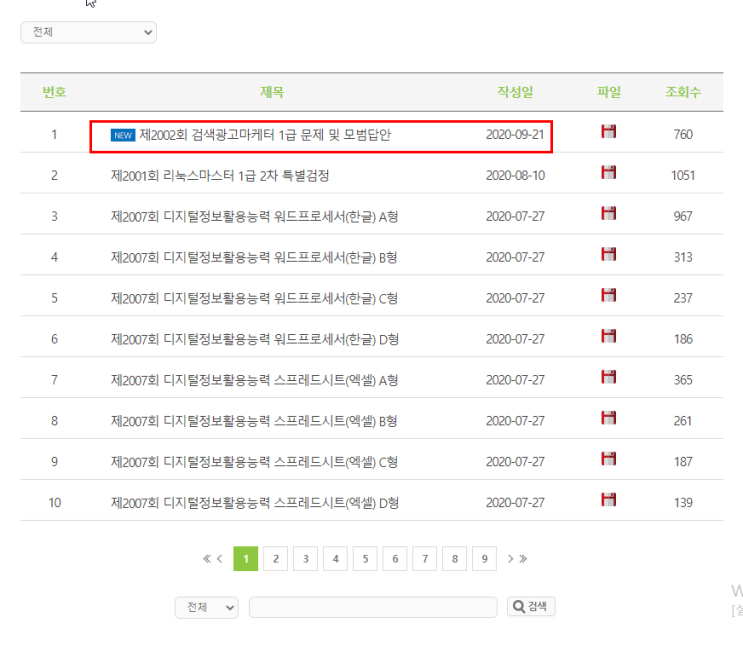Click the 파일 column header
Image resolution: width=743 pixels, height=658 pixels.
(x=609, y=92)
